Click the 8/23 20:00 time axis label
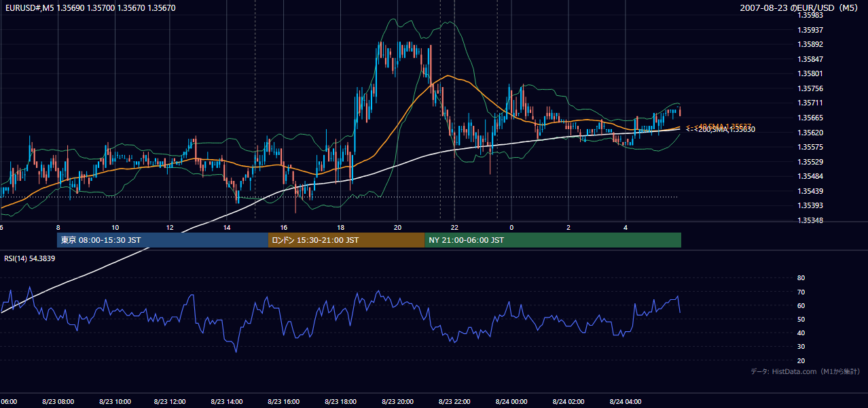This screenshot has width=868, height=408. (397, 402)
